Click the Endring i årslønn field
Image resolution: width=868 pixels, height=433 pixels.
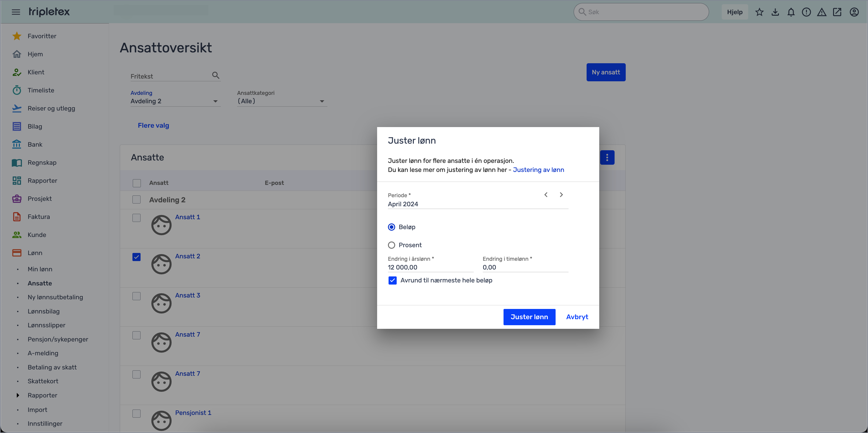[x=430, y=267]
